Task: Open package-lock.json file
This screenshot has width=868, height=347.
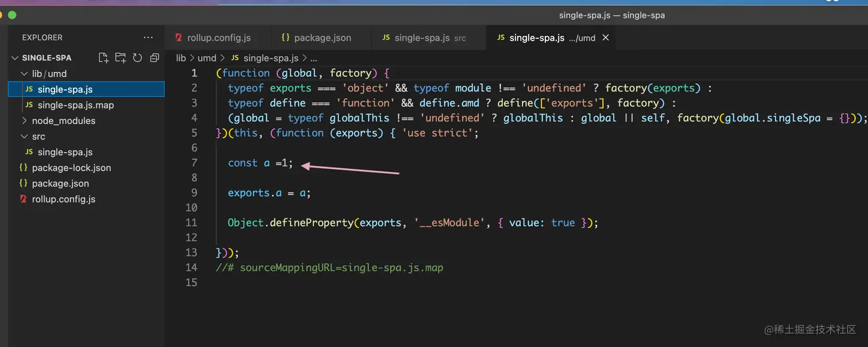Action: click(86, 167)
